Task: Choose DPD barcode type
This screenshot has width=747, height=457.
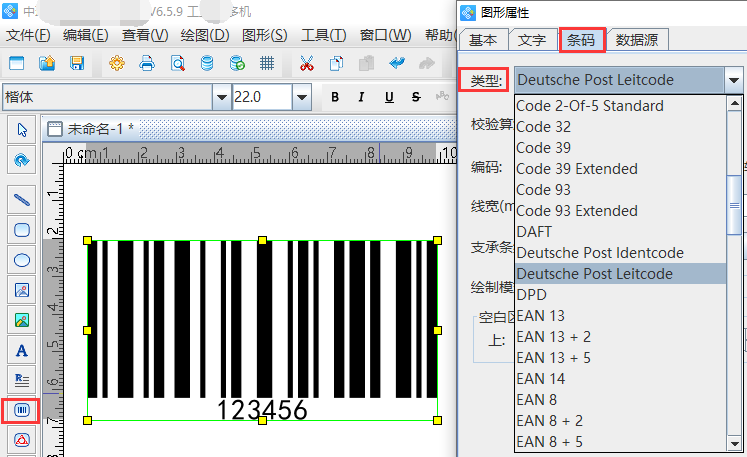Action: click(620, 295)
